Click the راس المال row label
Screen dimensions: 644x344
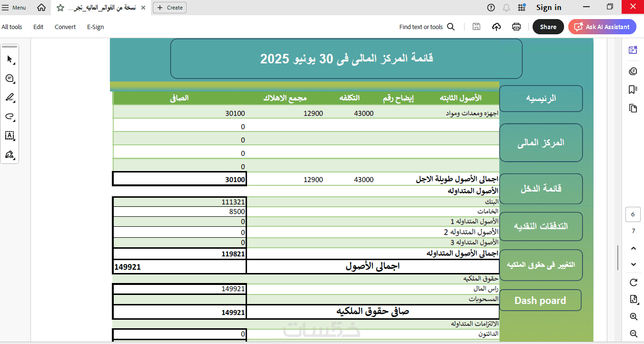(485, 289)
